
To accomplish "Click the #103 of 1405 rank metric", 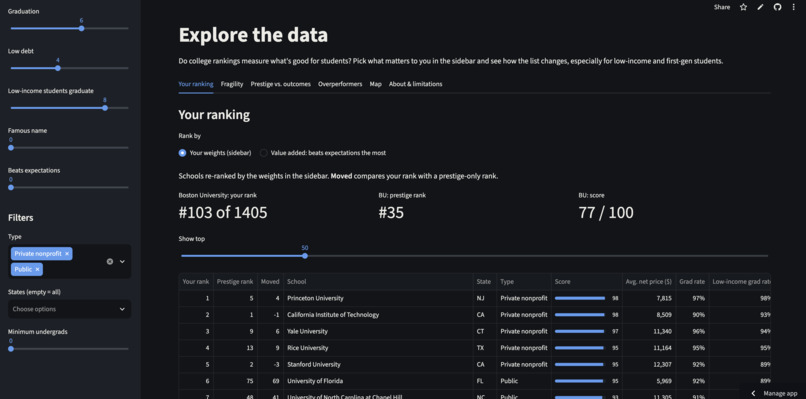I will click(223, 212).
